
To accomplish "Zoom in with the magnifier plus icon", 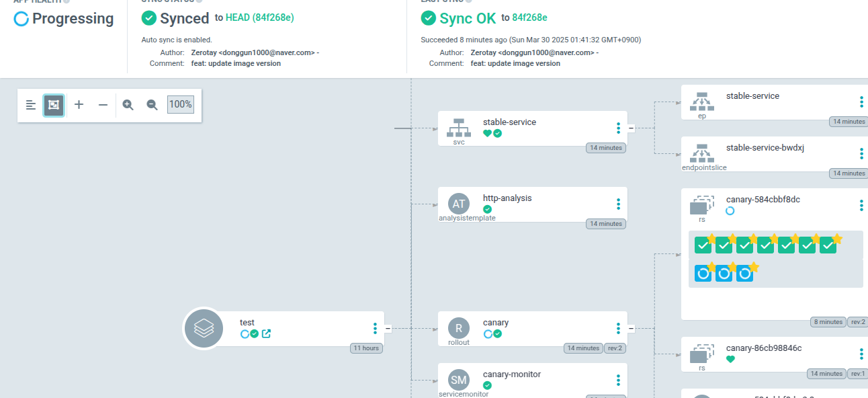I will coord(128,105).
